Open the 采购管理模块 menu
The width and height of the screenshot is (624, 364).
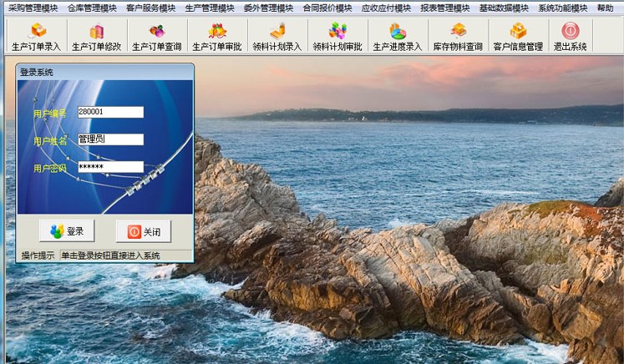33,8
